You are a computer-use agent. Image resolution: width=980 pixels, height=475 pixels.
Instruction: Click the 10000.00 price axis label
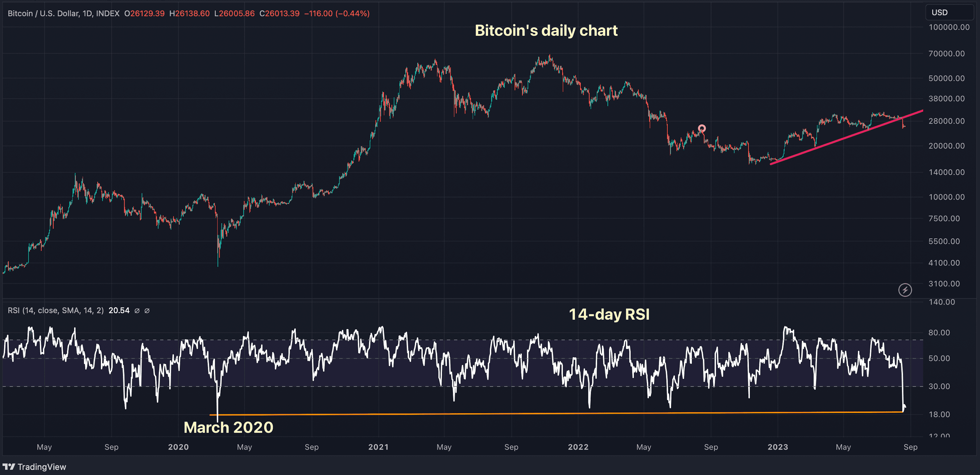946,197
